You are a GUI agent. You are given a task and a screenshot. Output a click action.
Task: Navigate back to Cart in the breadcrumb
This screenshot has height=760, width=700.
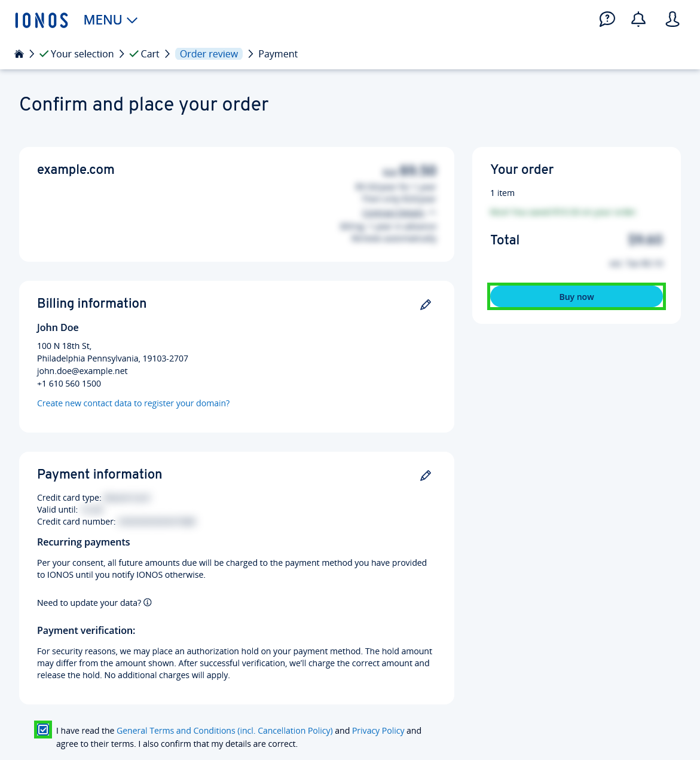(x=150, y=53)
